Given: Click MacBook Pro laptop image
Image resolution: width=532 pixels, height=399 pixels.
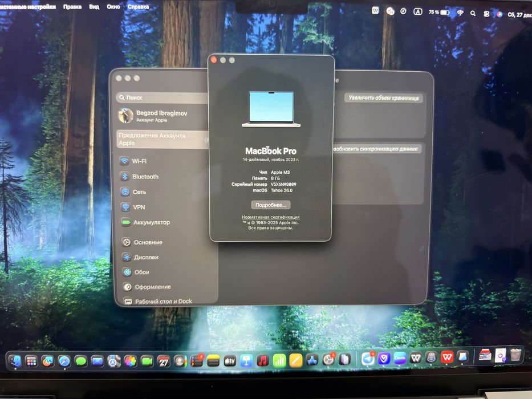Looking at the screenshot, I should coord(271,109).
